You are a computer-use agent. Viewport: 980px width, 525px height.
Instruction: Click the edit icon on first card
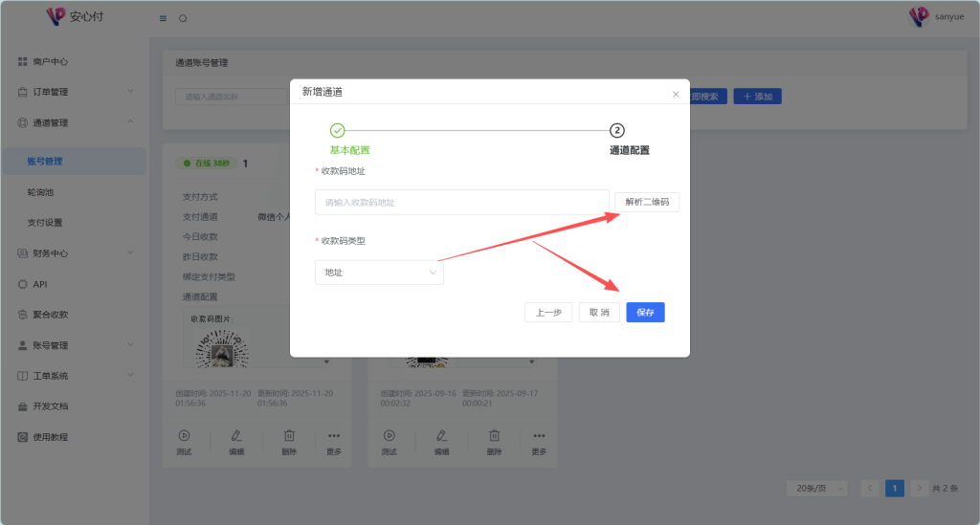[x=236, y=435]
